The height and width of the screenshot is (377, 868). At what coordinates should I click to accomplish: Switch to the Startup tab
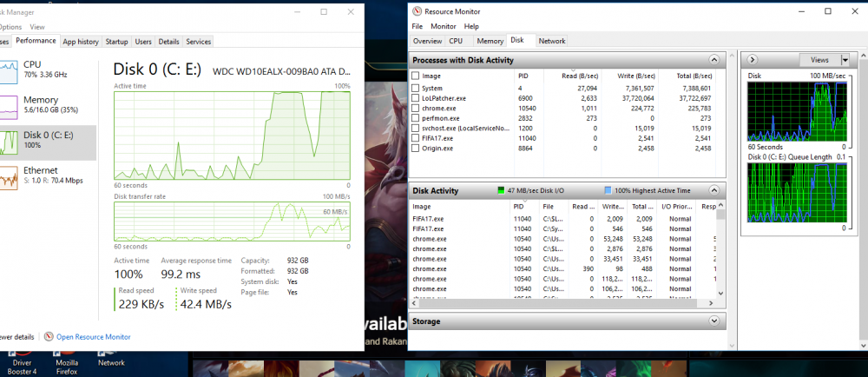point(117,42)
